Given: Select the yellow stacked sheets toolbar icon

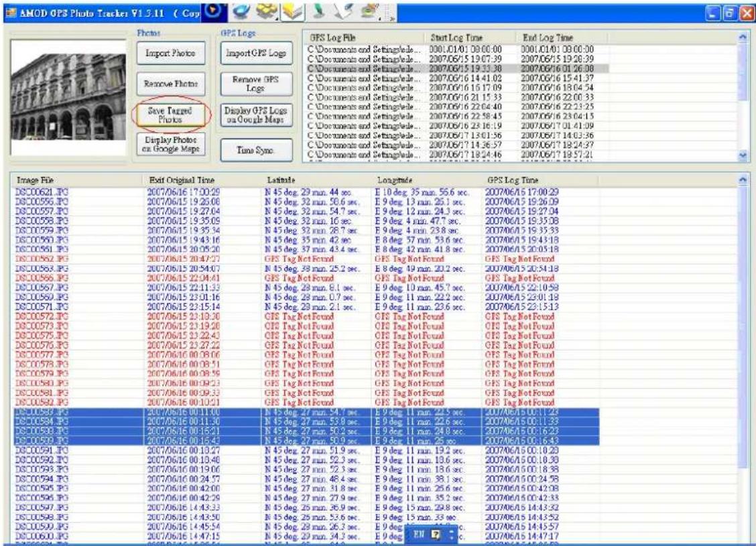Looking at the screenshot, I should (292, 11).
